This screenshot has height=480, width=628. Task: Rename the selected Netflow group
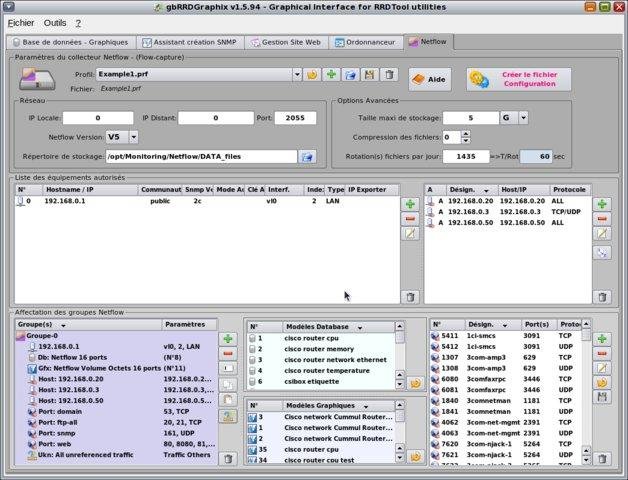point(228,368)
